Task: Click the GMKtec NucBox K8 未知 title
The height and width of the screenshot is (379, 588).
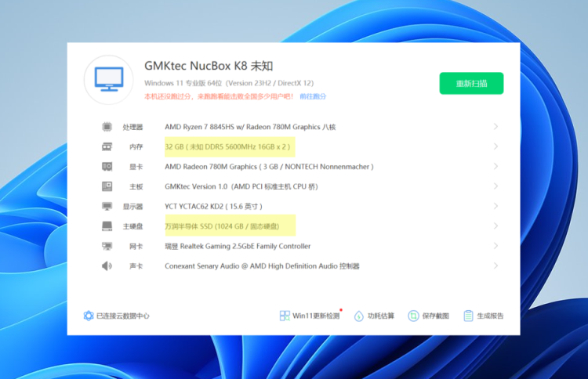Action: pos(209,66)
